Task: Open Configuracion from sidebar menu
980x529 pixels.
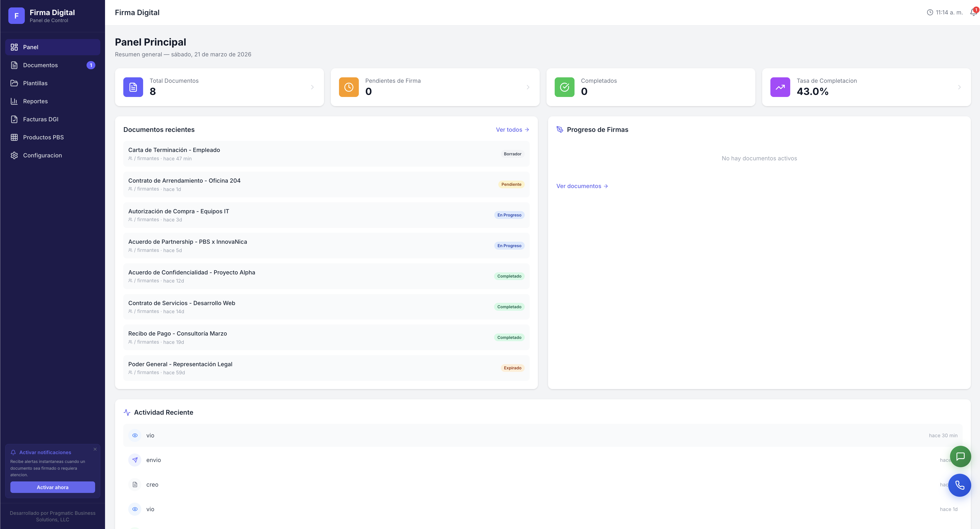Action: pos(42,155)
